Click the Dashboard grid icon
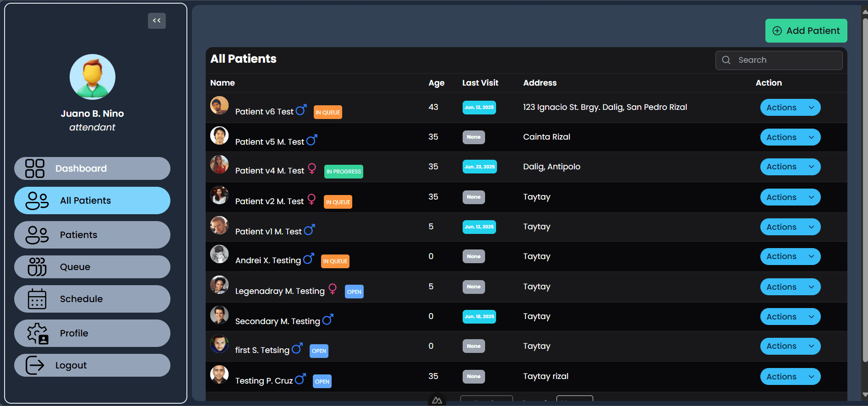Screen dimensions: 868x406 point(35,168)
